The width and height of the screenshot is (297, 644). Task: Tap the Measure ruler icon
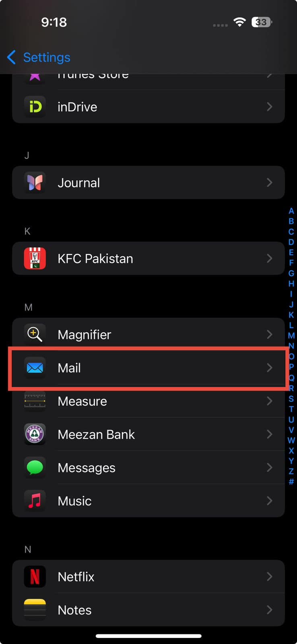[x=35, y=401]
